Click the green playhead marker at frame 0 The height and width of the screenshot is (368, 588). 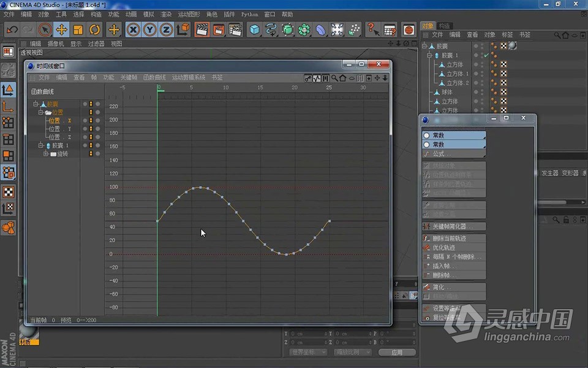(160, 89)
